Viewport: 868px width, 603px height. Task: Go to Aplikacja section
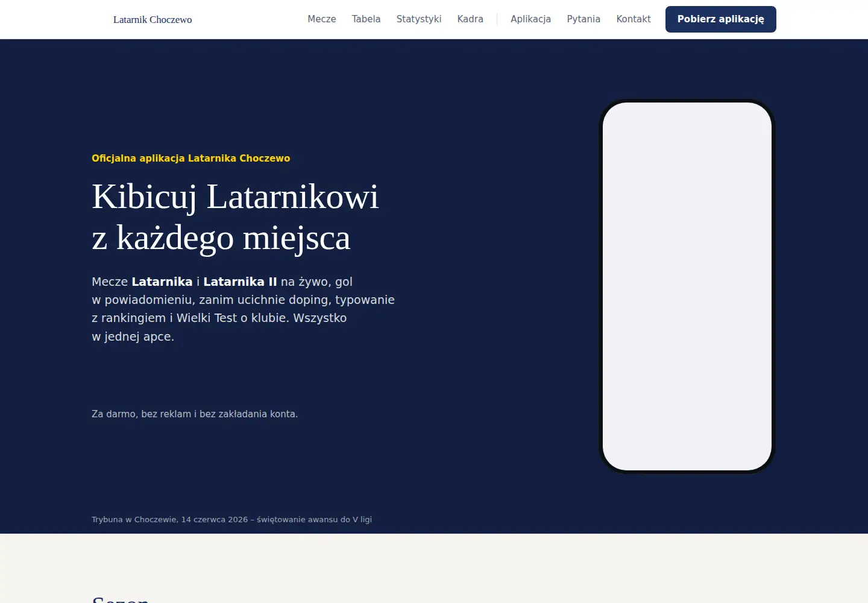tap(530, 19)
